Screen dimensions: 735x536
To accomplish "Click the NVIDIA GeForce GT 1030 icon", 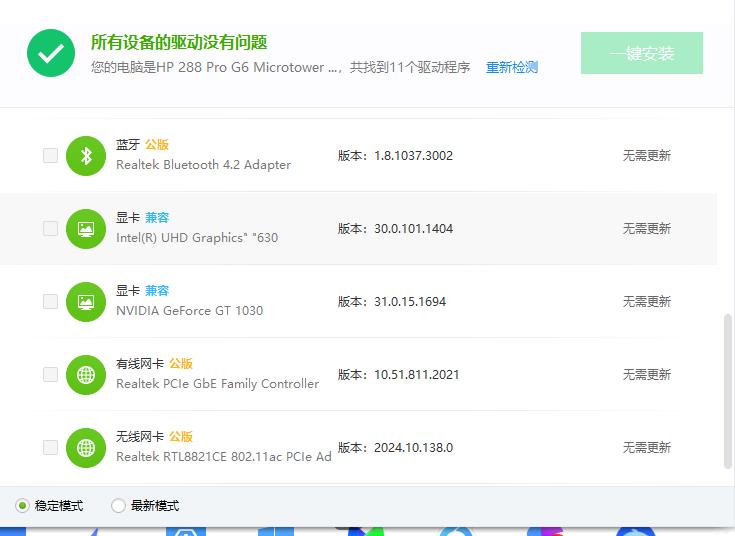I will coord(86,301).
